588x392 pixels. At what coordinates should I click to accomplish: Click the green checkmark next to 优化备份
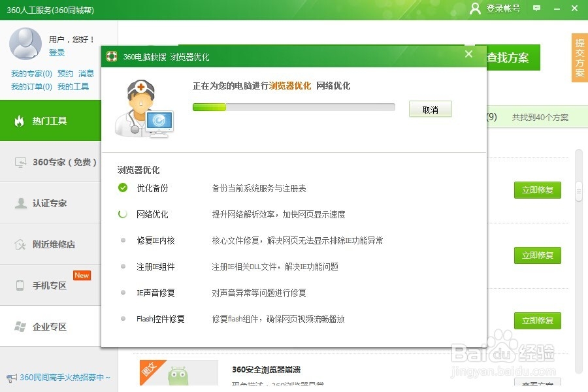pos(123,188)
